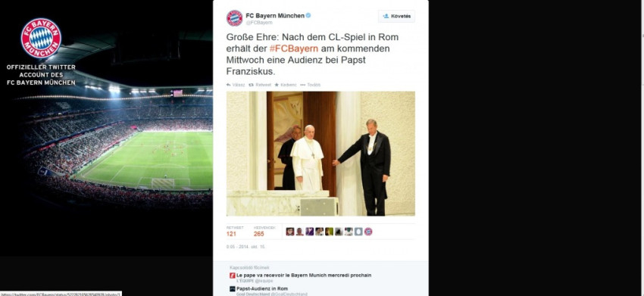644x296 pixels.
Task: Open the Papst-Audienz in Rom headline
Action: pyautogui.click(x=262, y=288)
